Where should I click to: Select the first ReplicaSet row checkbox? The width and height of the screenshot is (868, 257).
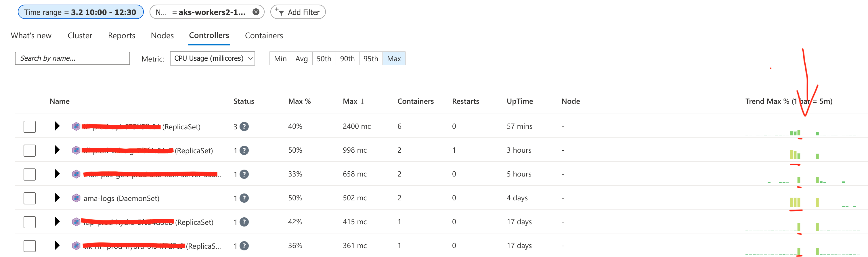30,127
